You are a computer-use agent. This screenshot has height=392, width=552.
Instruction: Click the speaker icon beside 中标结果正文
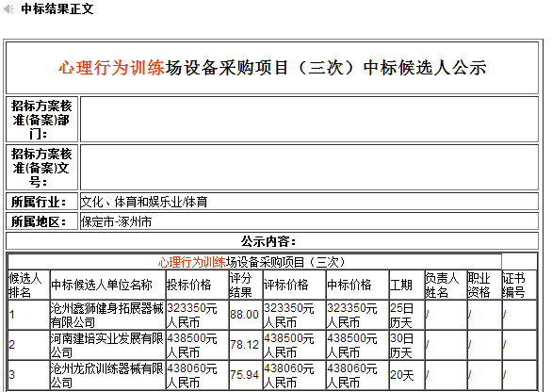click(x=8, y=8)
